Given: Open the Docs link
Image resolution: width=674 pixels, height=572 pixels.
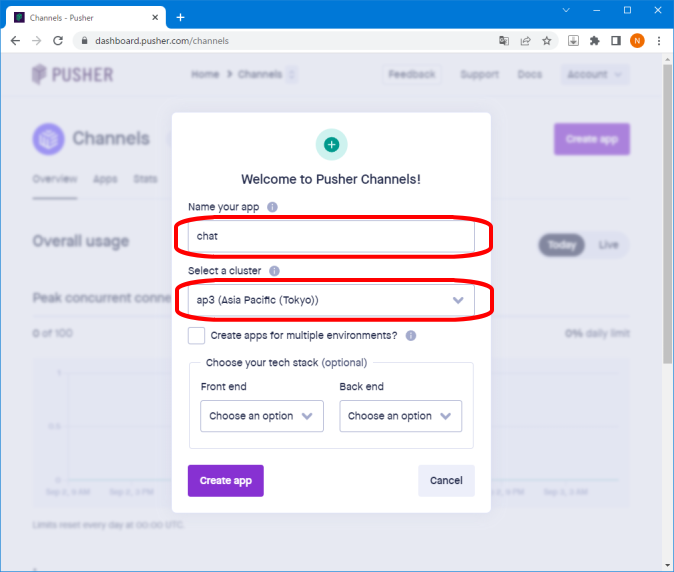Looking at the screenshot, I should (530, 74).
